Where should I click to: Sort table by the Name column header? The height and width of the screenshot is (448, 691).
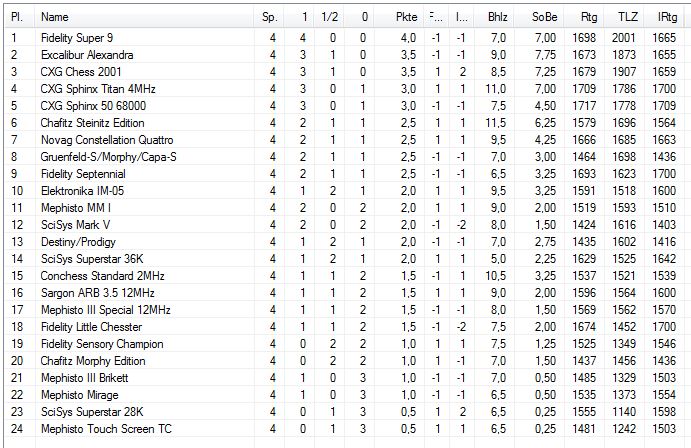point(55,17)
